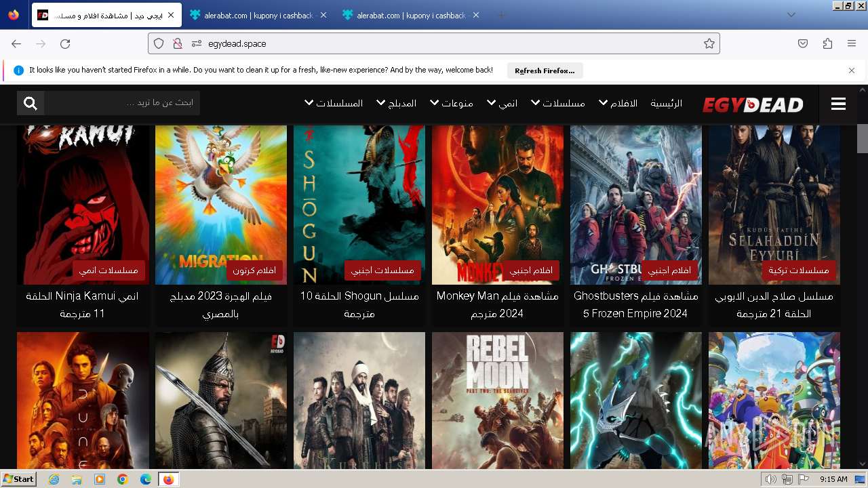Expand the الافلام dropdown menu

(618, 103)
